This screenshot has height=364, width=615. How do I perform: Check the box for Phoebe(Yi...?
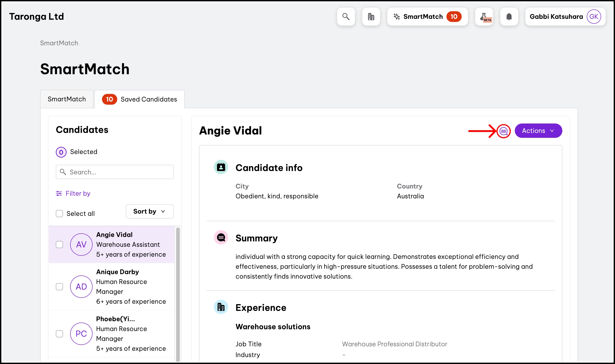click(59, 334)
